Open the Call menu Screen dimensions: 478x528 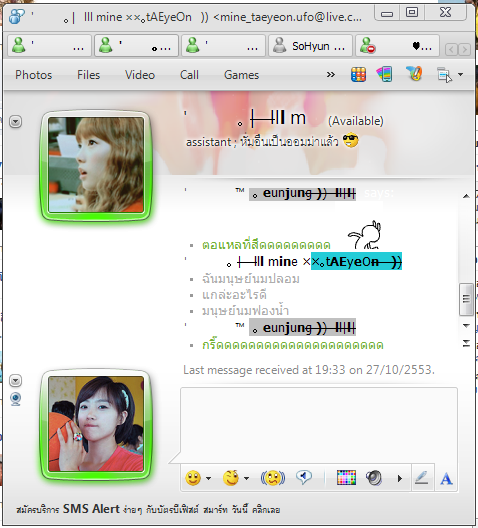coord(189,75)
